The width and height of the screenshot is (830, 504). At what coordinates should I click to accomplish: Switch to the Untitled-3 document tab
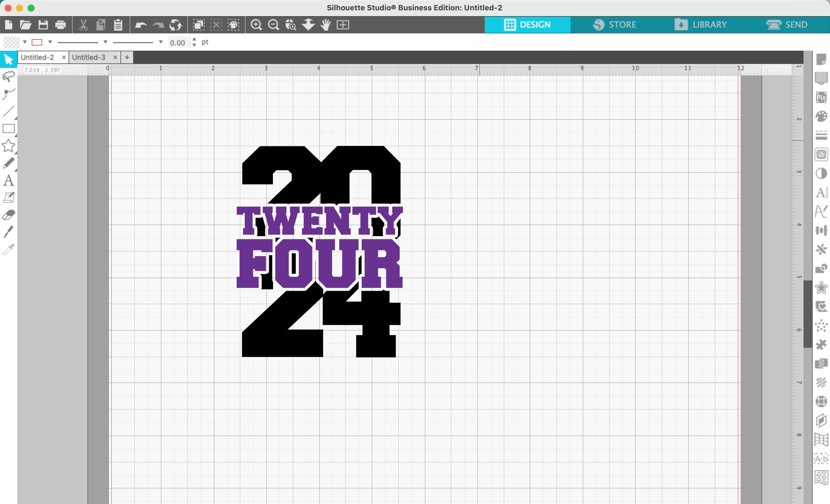[x=88, y=57]
